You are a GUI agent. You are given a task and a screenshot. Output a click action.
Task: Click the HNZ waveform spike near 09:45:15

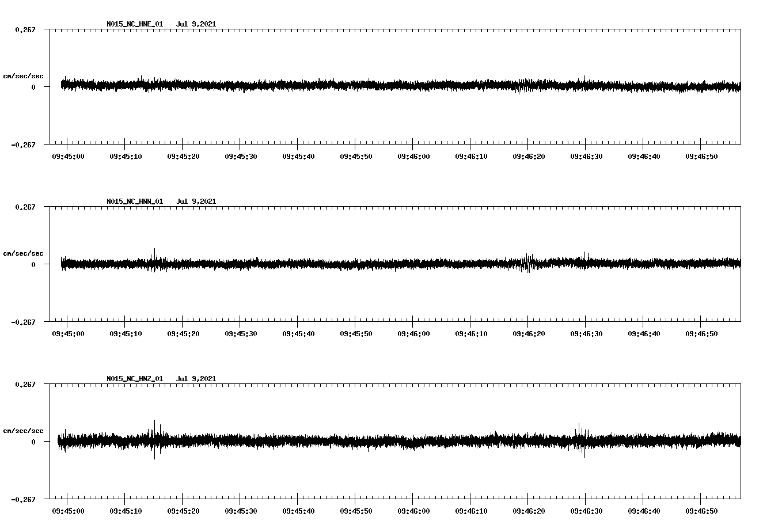[x=154, y=439]
